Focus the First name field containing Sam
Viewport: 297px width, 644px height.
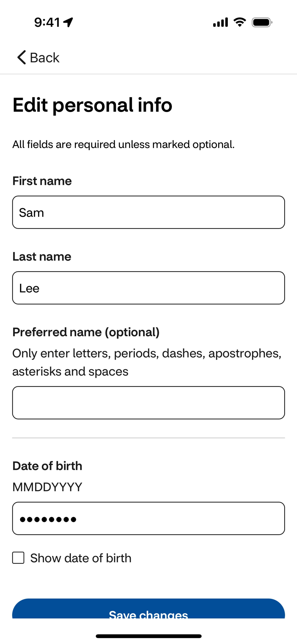tap(148, 212)
